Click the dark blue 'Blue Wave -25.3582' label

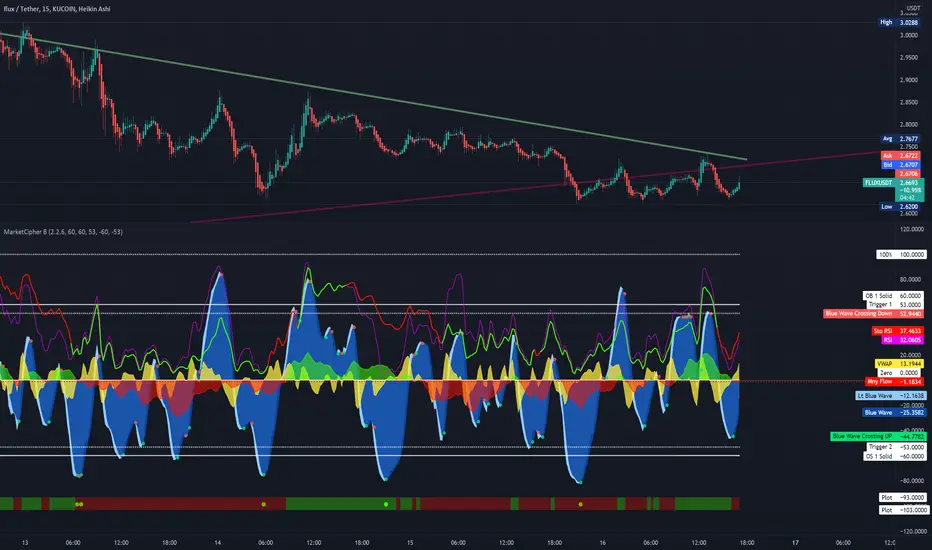pos(894,412)
